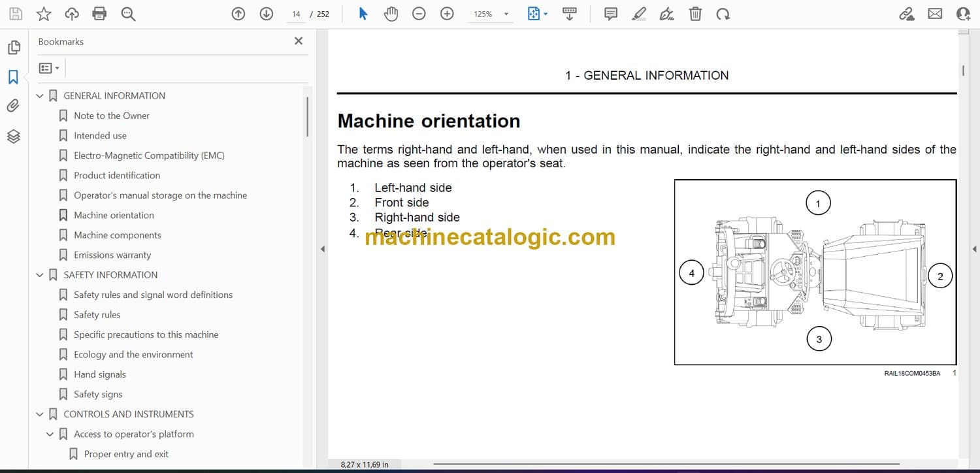The image size is (980, 473).
Task: Collapse the SAFETY INFORMATION bookmark group
Action: (40, 275)
